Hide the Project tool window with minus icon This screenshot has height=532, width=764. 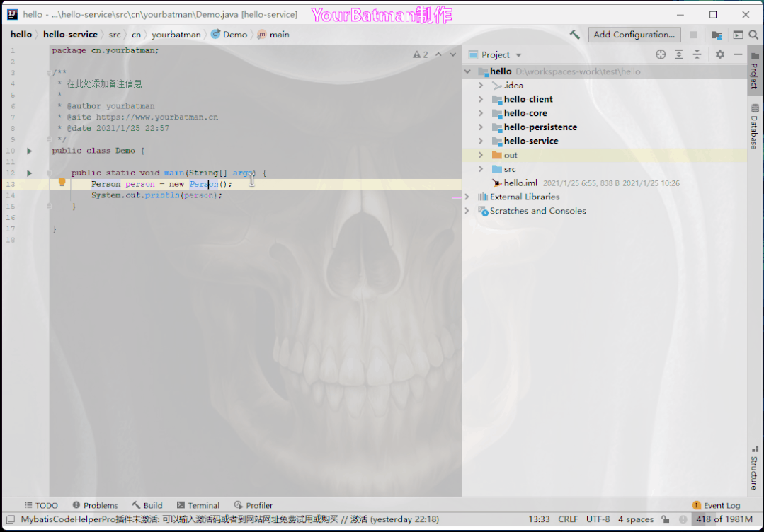point(738,54)
